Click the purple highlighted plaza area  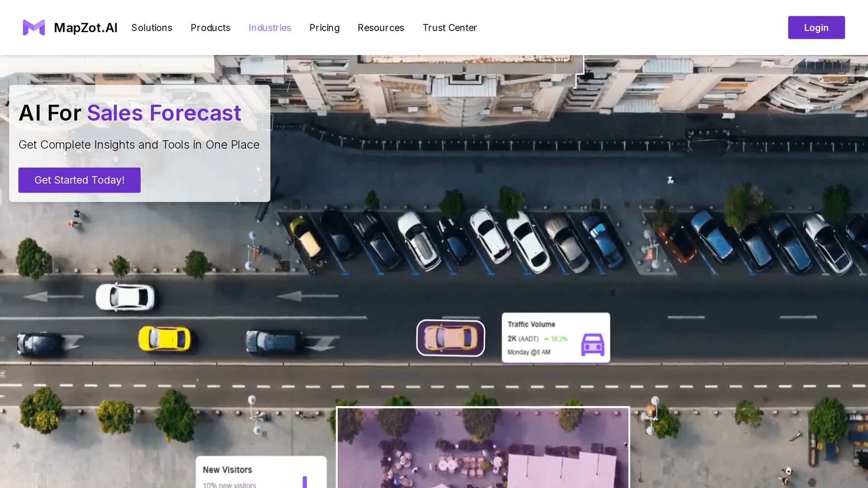pos(483,447)
